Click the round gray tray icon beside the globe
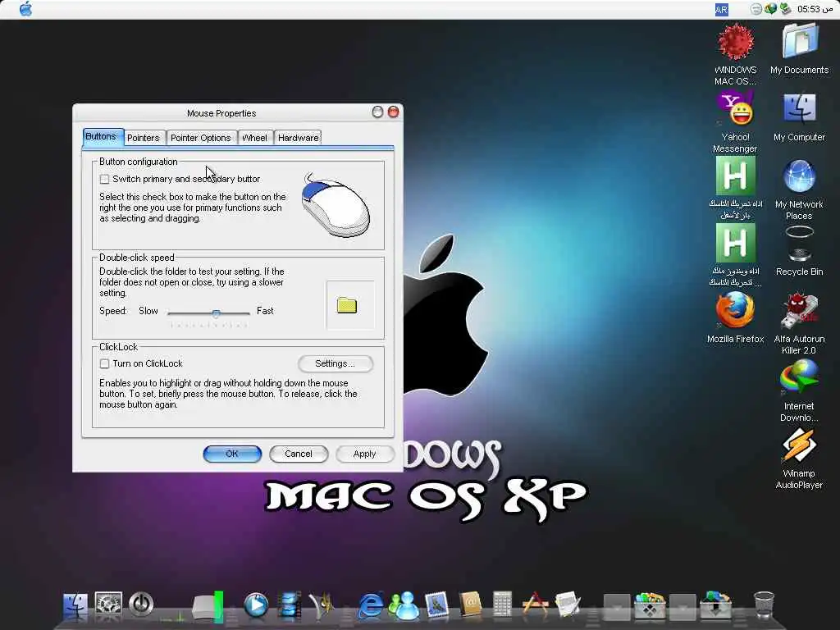This screenshot has width=840, height=630. [x=756, y=9]
